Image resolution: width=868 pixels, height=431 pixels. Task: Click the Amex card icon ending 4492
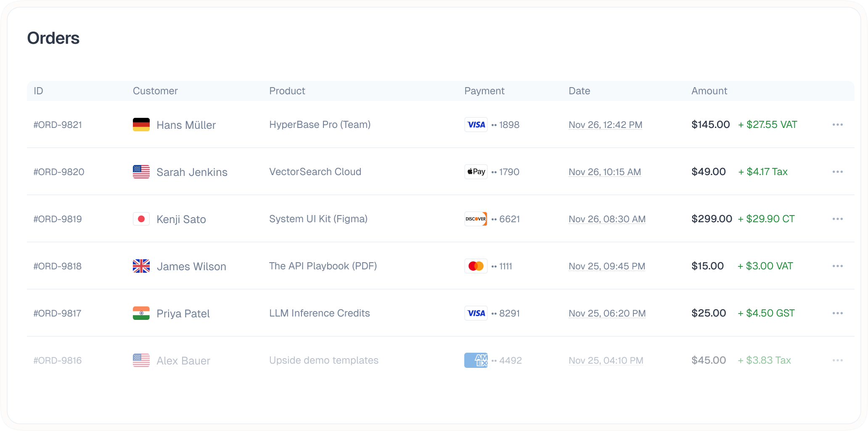476,360
